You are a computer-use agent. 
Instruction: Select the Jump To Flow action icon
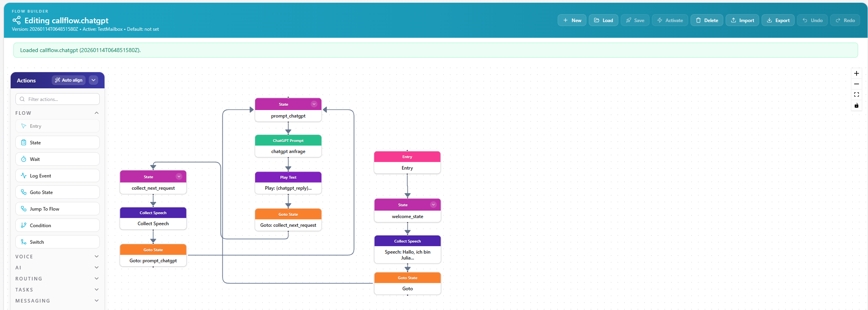point(24,209)
